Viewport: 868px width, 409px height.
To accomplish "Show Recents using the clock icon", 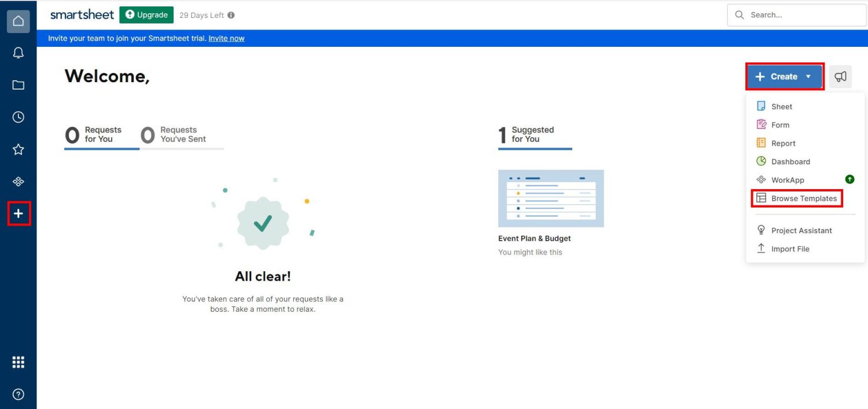I will point(18,117).
